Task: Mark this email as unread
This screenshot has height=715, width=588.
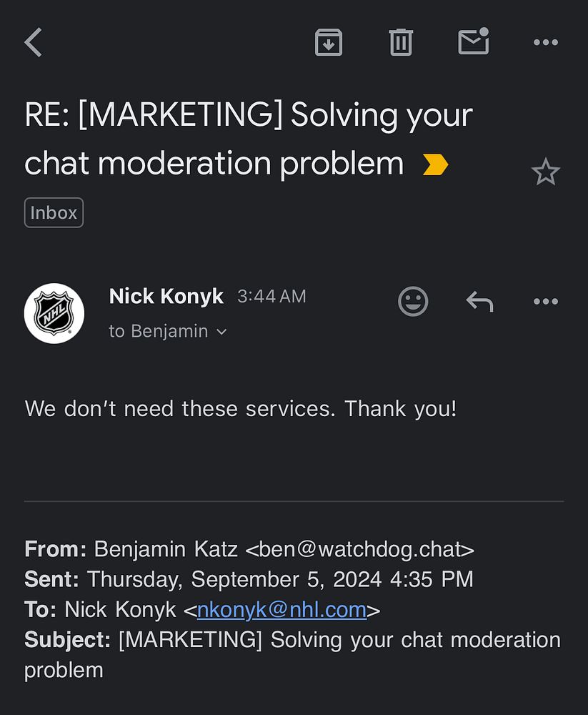Action: [474, 42]
